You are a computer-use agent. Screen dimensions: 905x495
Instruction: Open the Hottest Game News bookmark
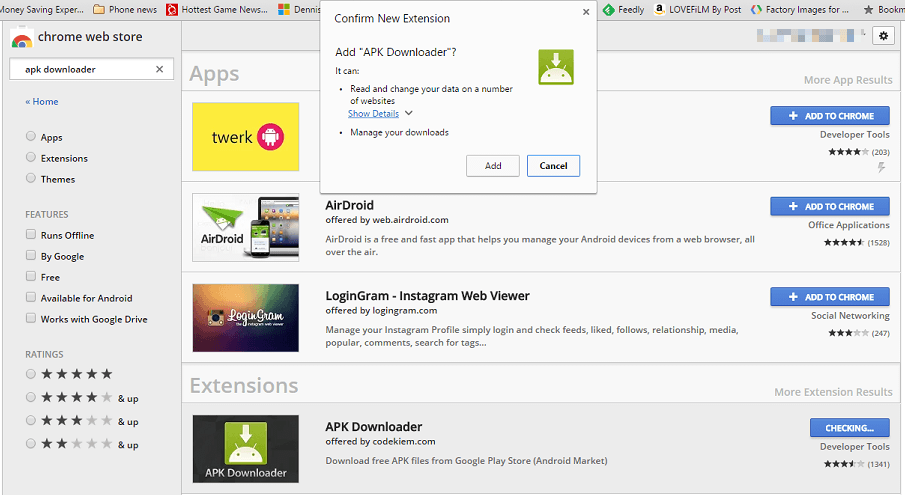(x=217, y=9)
